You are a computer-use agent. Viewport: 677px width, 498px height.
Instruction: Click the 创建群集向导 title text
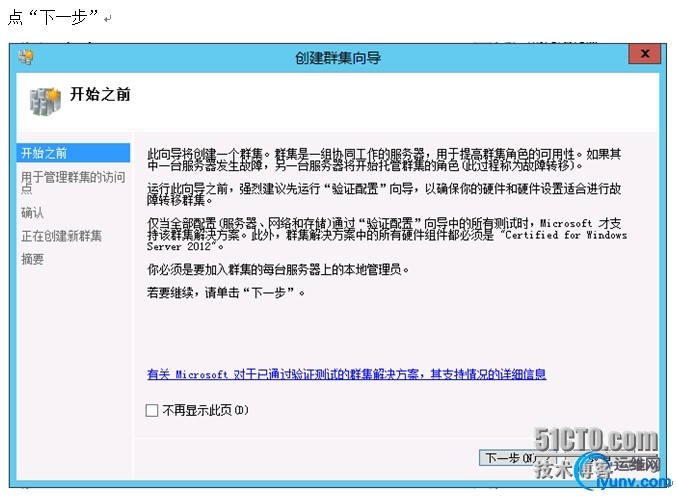point(338,57)
